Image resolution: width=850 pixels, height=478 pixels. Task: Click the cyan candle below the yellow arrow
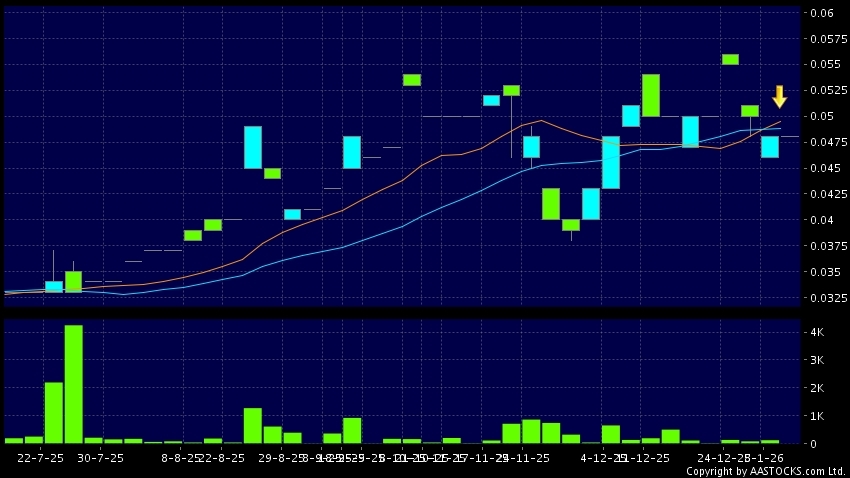point(769,146)
